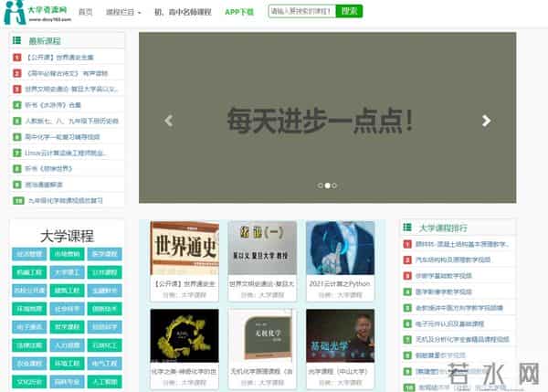Open 医学影像学教学视频 ranking item
The width and height of the screenshot is (548, 392).
pos(444,291)
